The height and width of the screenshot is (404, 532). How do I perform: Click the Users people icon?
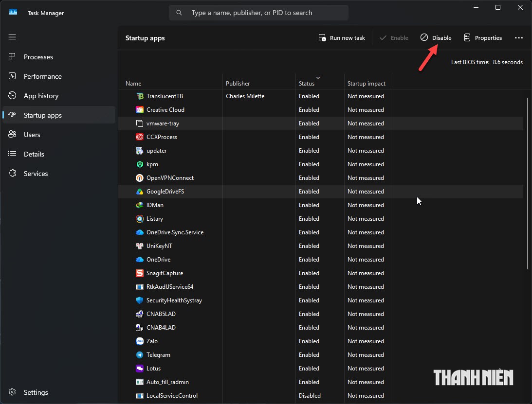(x=12, y=135)
